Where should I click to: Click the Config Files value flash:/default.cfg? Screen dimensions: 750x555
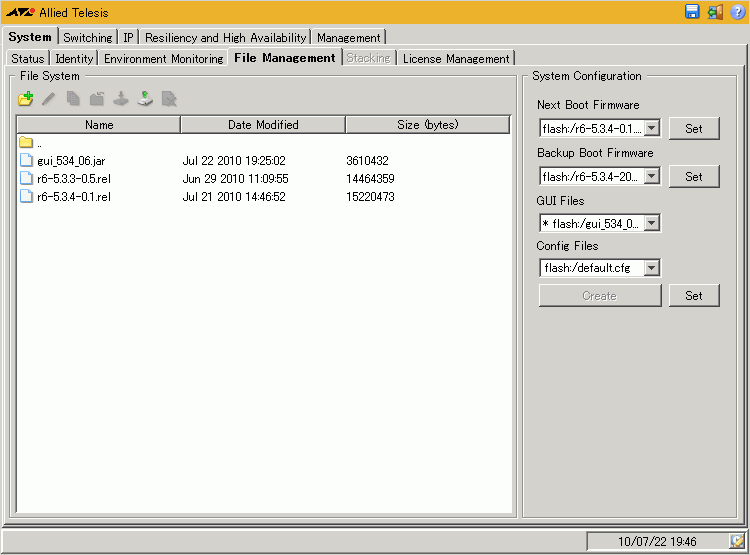[587, 268]
